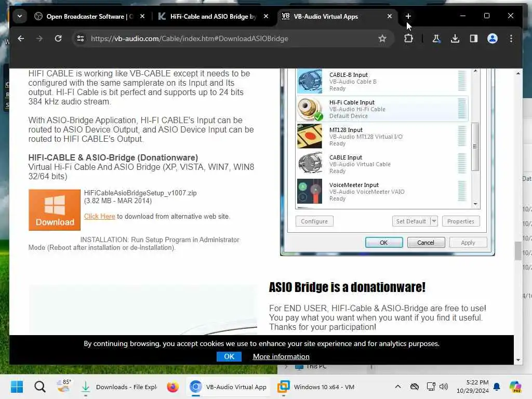Click the page scrollbar down arrow
Image resolution: width=532 pixels, height=399 pixels.
point(518,360)
